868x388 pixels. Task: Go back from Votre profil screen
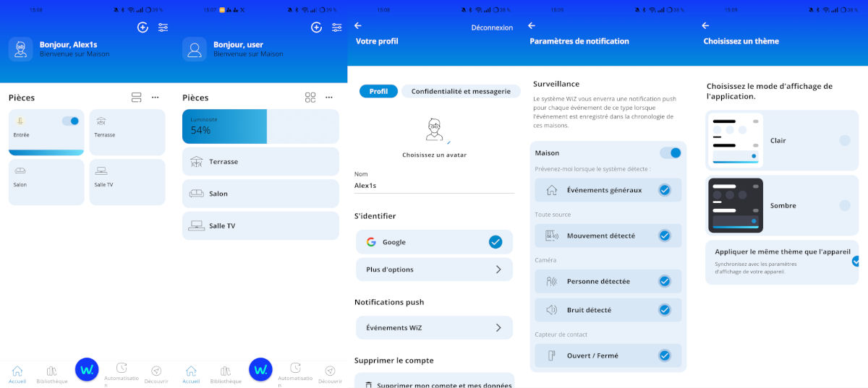357,26
